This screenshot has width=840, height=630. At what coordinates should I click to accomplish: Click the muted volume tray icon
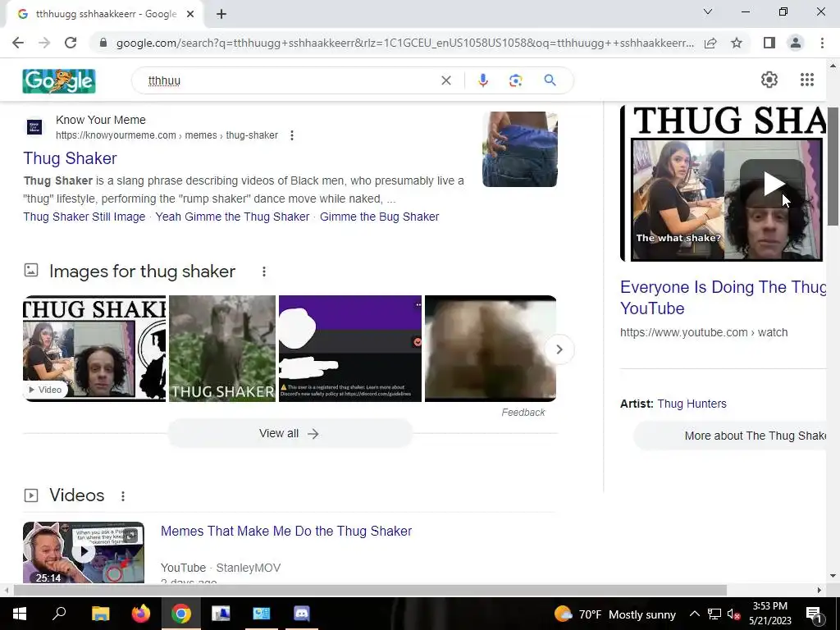(x=733, y=614)
